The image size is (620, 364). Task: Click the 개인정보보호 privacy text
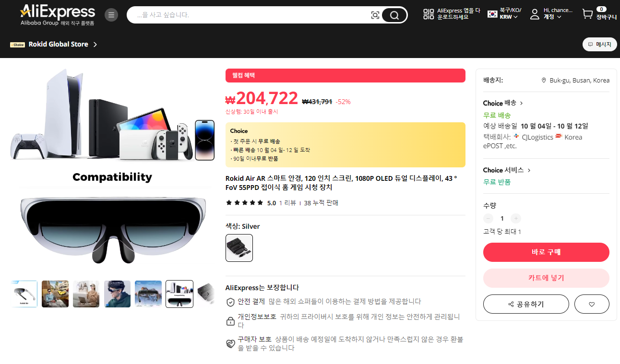tap(257, 317)
